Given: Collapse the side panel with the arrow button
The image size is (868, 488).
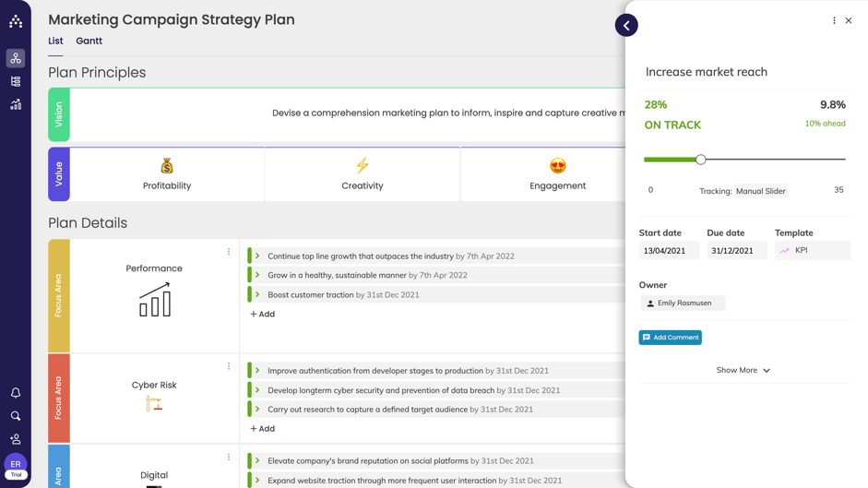Looking at the screenshot, I should [x=626, y=26].
